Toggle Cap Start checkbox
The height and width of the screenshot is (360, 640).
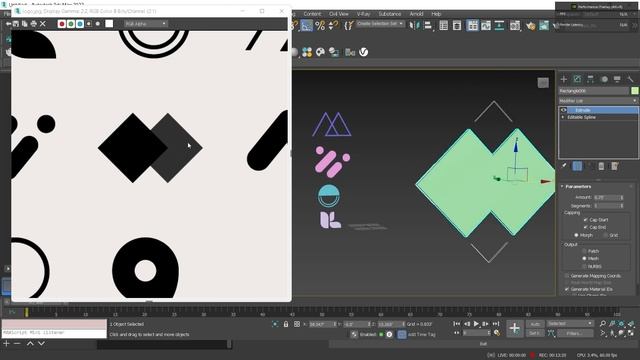point(586,220)
